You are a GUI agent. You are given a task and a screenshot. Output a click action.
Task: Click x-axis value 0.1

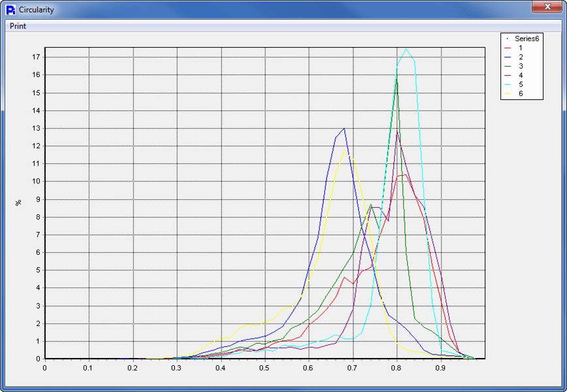click(87, 368)
